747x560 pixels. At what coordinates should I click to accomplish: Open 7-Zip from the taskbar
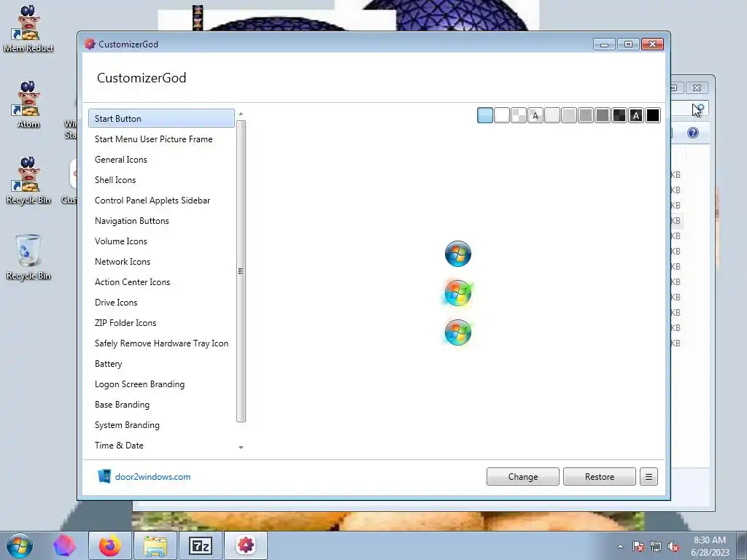point(201,545)
